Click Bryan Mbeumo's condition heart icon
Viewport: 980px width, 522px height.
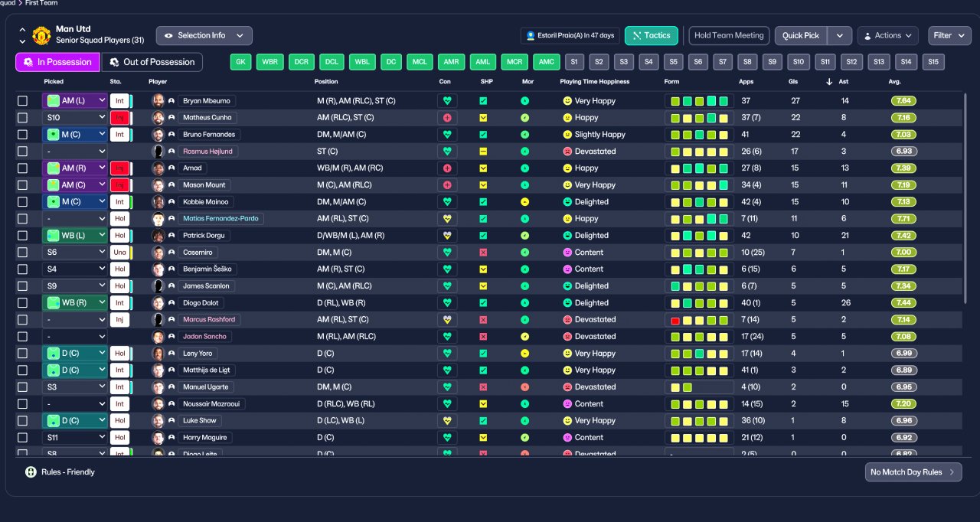pos(447,101)
